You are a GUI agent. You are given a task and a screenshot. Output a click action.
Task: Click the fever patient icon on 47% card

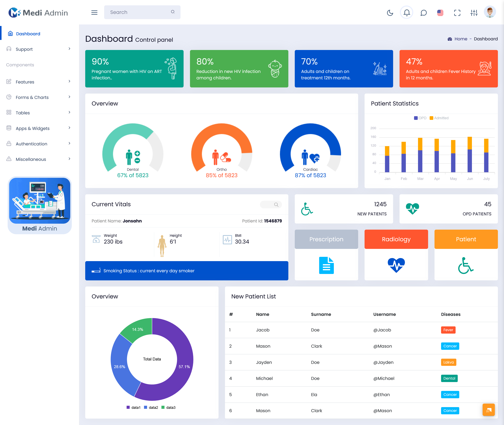pyautogui.click(x=485, y=68)
